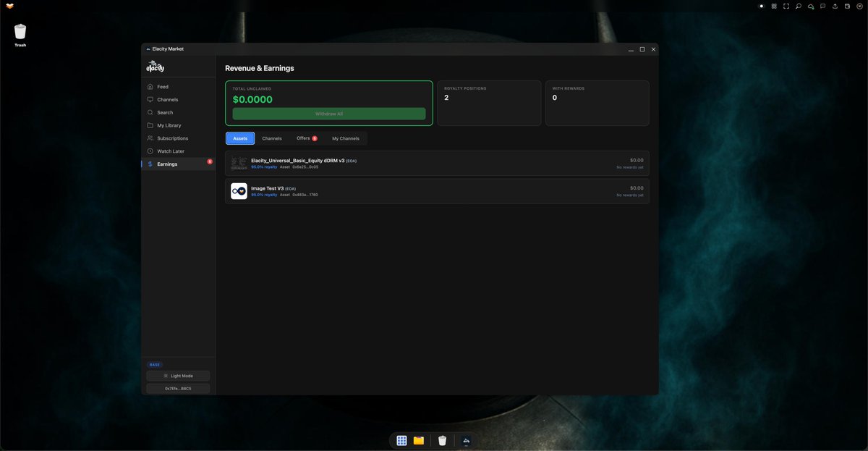
Task: Click the Withdraw All button
Action: click(x=329, y=114)
